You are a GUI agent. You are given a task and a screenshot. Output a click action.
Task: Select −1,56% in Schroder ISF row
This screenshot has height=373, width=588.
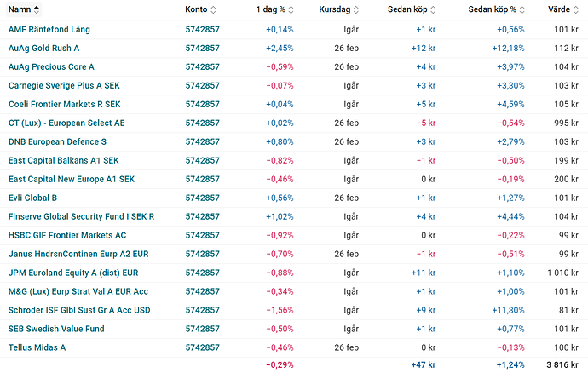click(280, 310)
